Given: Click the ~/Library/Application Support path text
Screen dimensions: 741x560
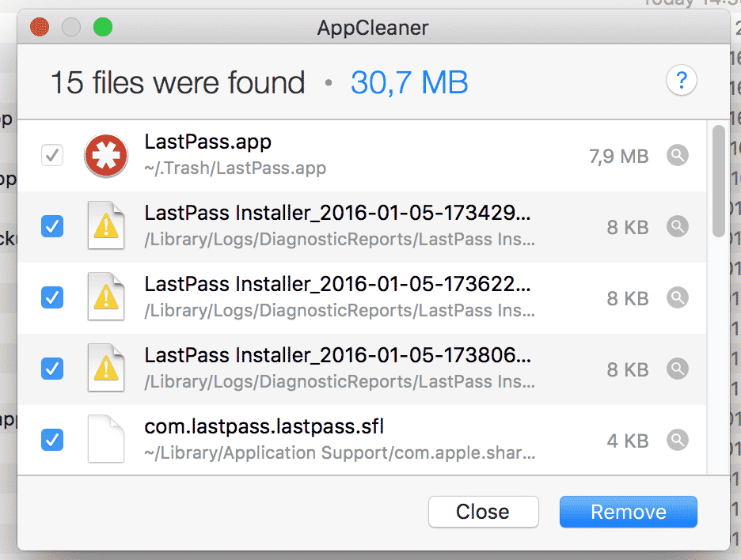Looking at the screenshot, I should [340, 452].
